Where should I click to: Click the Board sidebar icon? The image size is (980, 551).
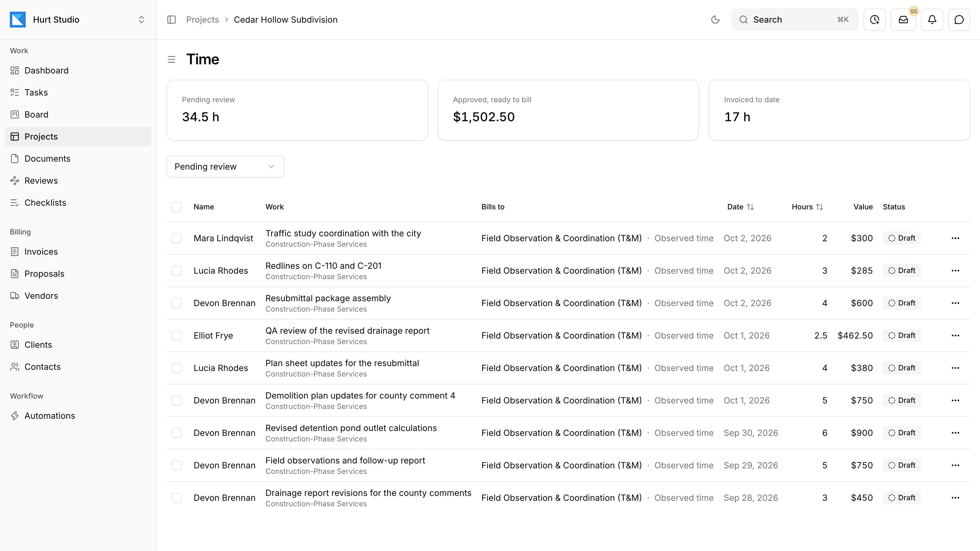tap(15, 114)
